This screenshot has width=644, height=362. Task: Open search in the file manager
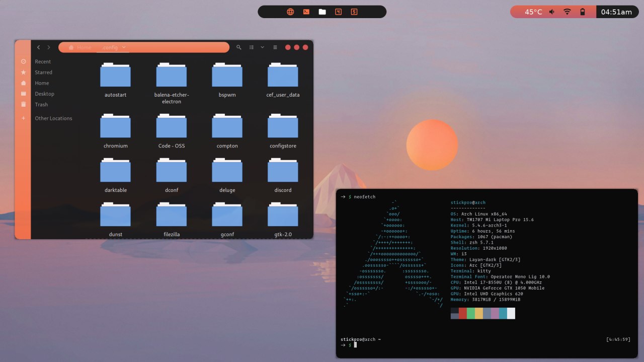coord(239,47)
